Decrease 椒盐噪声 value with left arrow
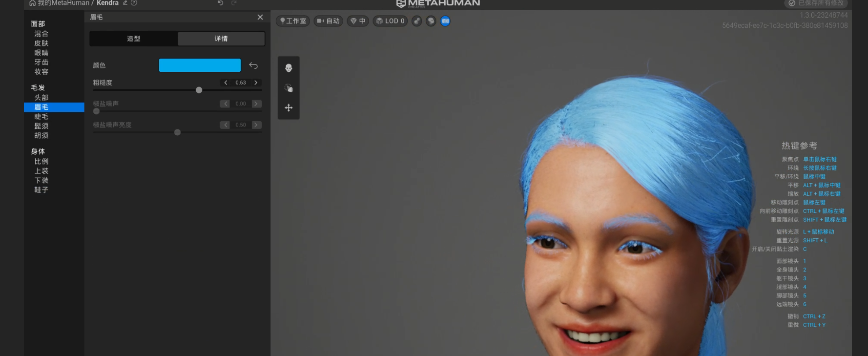 [225, 104]
